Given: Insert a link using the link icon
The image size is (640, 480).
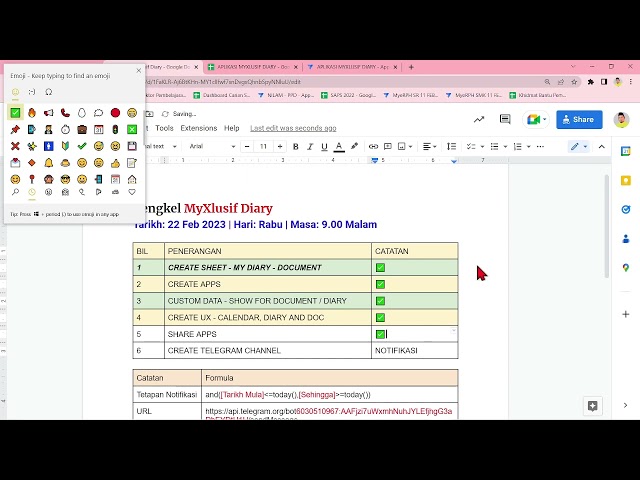Looking at the screenshot, I should [x=373, y=146].
